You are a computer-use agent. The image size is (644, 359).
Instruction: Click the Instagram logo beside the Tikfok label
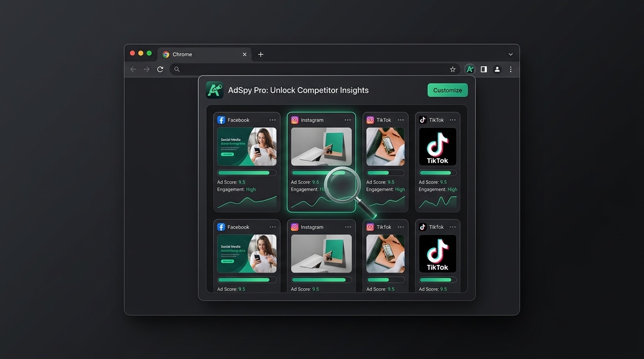point(370,227)
